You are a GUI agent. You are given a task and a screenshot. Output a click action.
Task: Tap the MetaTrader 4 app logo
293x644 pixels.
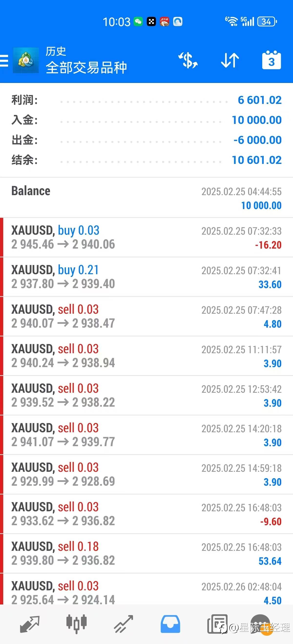click(x=26, y=60)
